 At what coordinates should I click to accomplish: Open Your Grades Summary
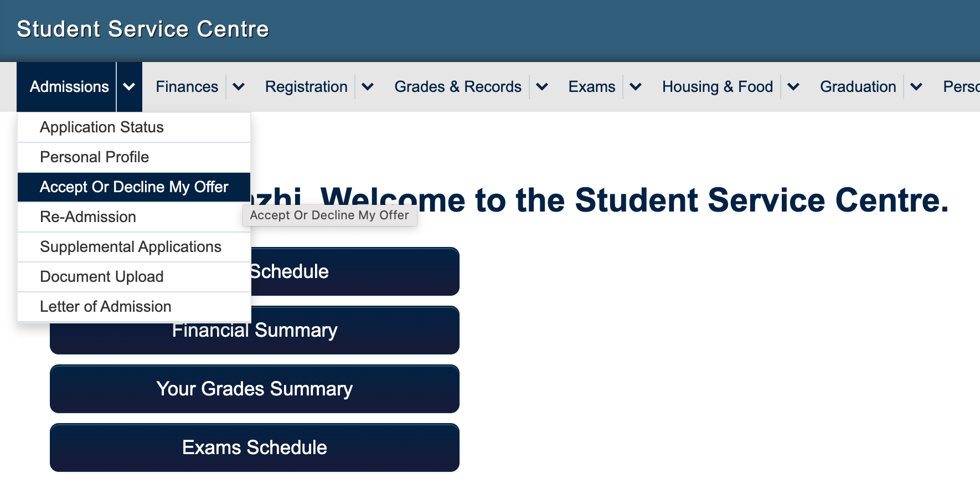tap(255, 389)
